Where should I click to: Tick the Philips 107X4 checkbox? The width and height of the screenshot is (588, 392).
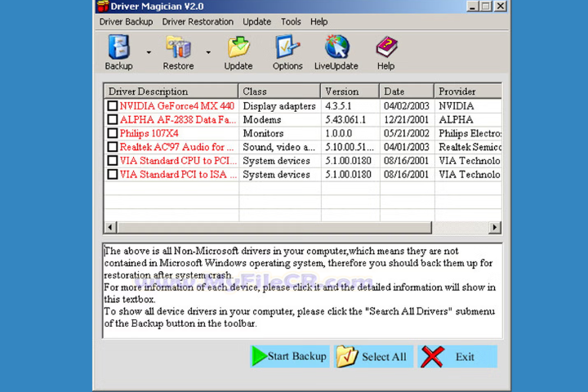(113, 133)
